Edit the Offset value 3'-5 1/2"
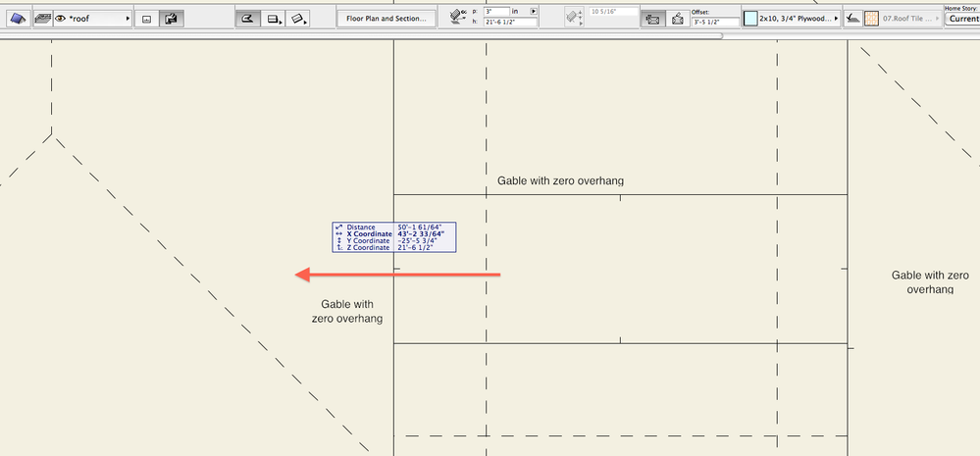The image size is (980, 456). click(x=715, y=22)
